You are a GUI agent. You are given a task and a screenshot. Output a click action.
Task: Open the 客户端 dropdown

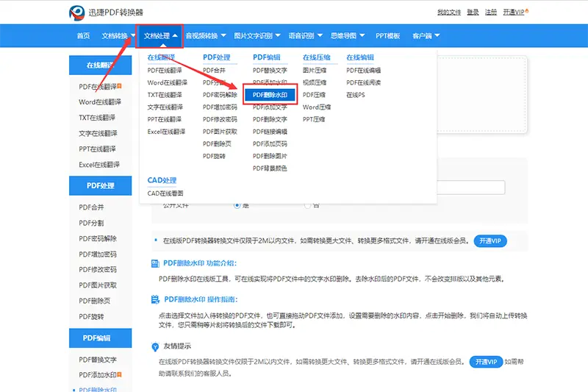click(426, 35)
